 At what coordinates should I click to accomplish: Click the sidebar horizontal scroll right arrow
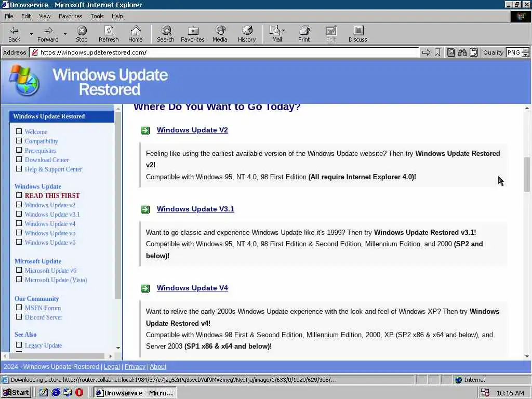click(110, 356)
